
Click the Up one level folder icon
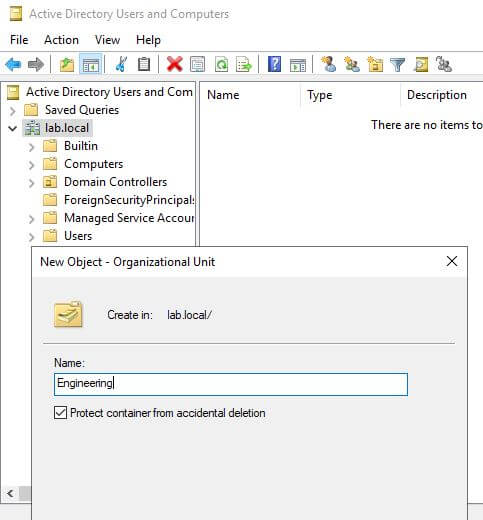pos(67,64)
